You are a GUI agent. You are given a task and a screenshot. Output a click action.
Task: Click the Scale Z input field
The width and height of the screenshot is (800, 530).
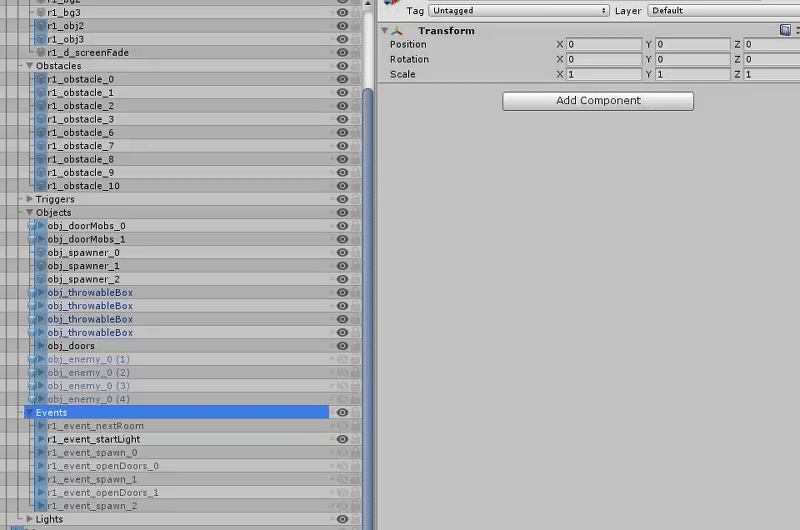point(771,74)
